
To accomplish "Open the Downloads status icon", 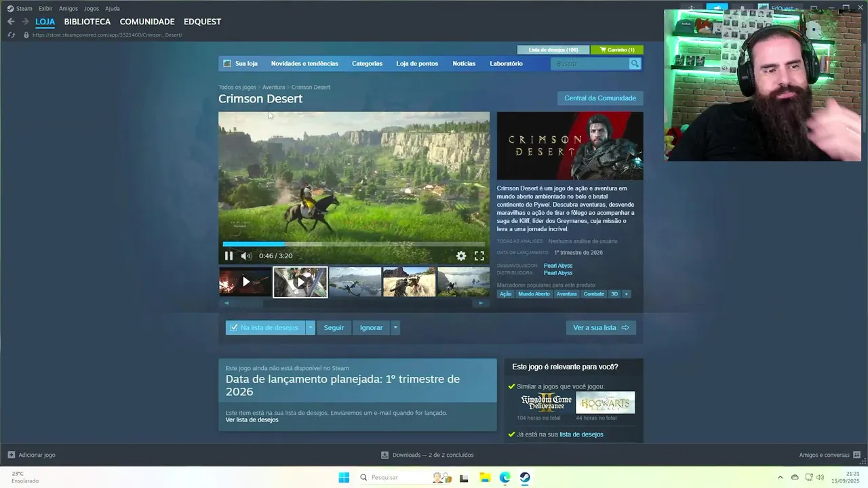I will click(384, 455).
